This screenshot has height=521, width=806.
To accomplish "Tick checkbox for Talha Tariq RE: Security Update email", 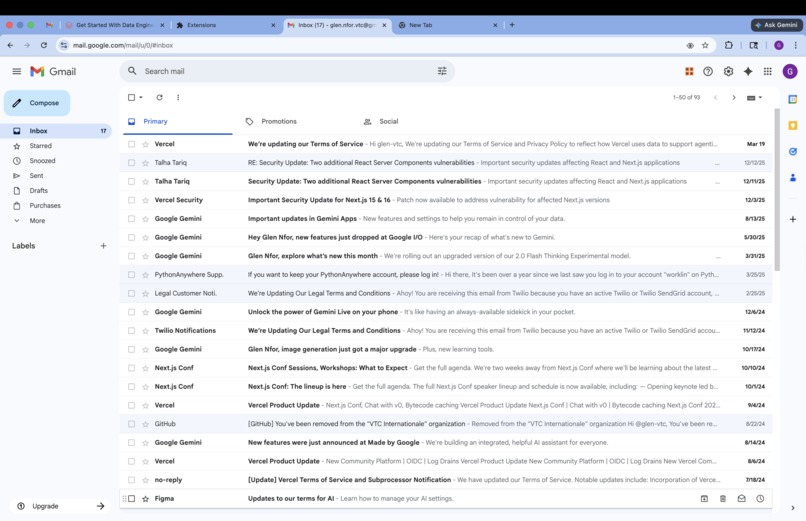I will 132,162.
